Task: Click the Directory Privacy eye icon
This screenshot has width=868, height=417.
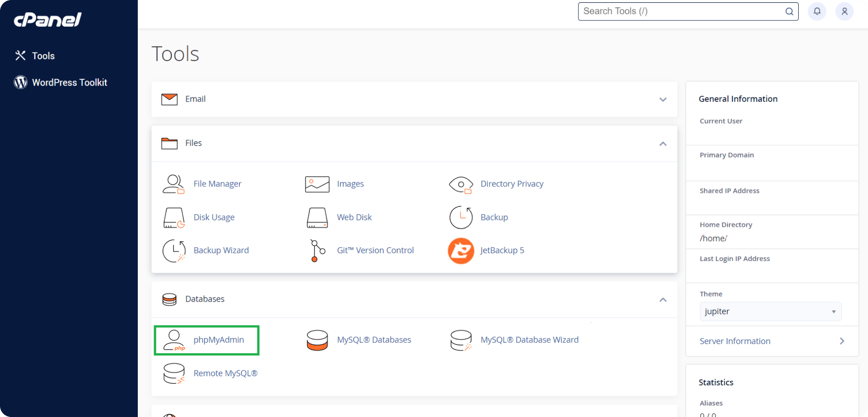Action: point(461,184)
